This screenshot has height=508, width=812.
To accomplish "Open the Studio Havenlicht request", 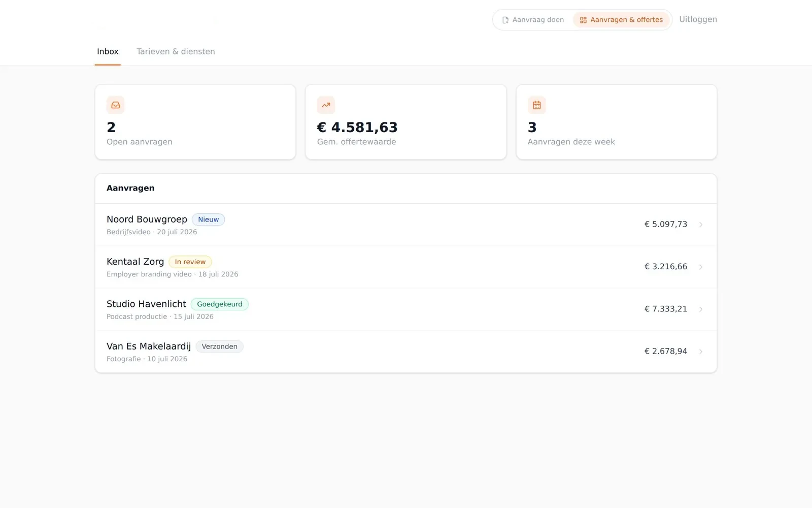I will pos(406,309).
